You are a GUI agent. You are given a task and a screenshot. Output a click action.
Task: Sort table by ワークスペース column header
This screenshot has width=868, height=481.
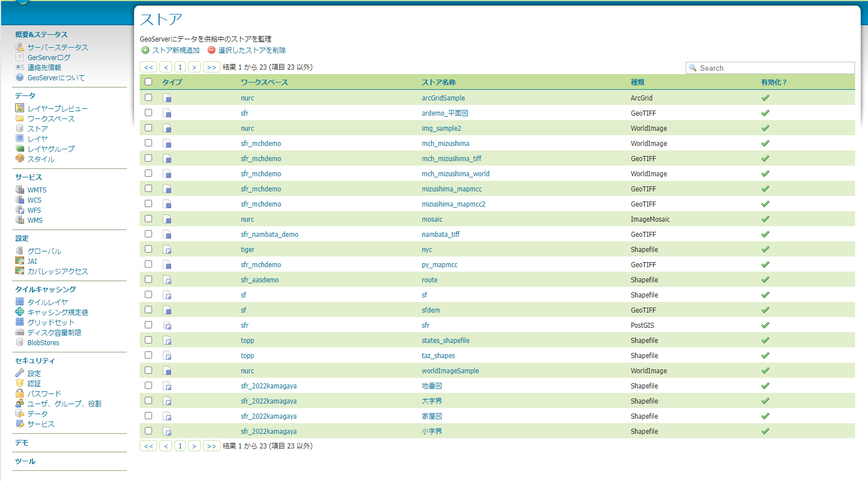(264, 83)
